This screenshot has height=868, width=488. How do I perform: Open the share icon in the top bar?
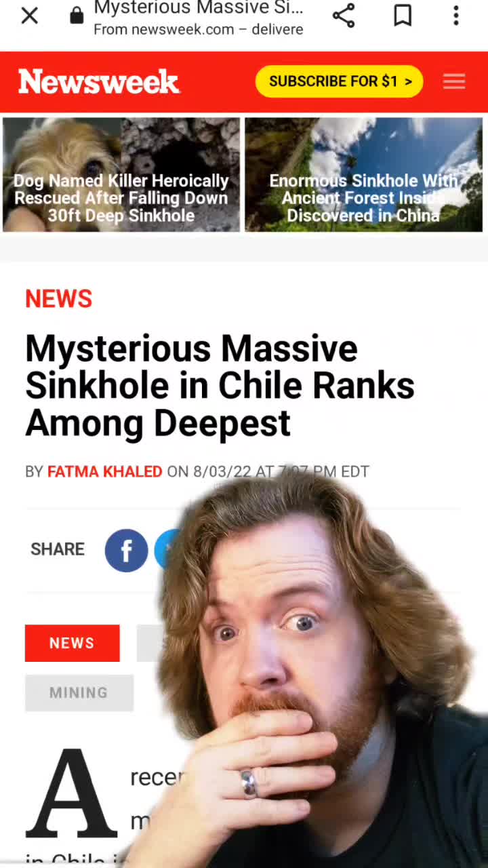344,16
